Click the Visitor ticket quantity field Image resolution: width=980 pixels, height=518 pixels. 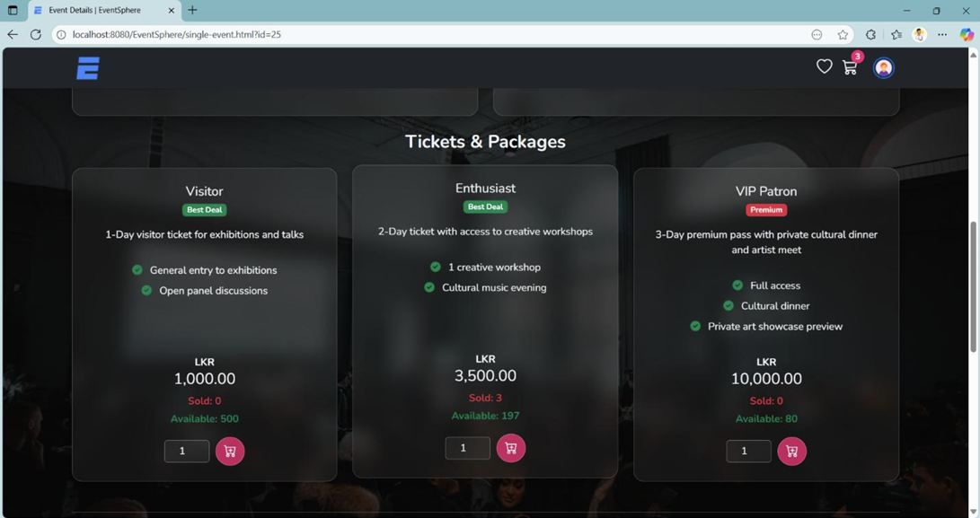(x=187, y=451)
